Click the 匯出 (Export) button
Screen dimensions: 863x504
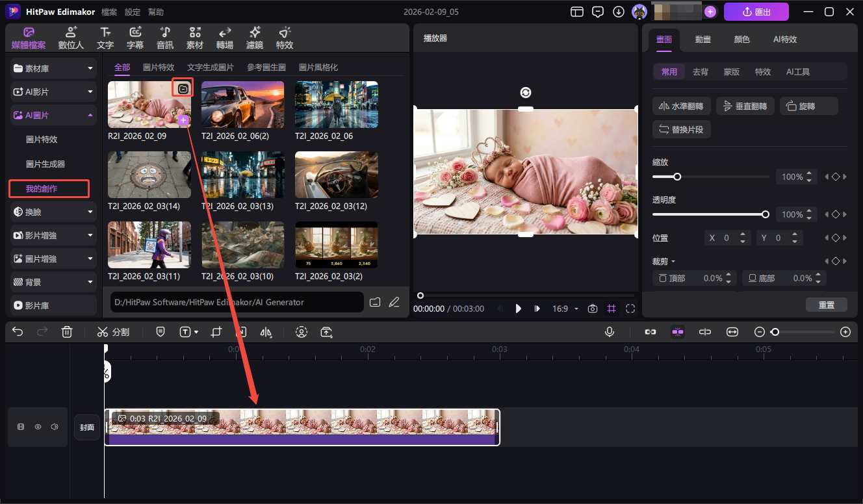tap(756, 11)
